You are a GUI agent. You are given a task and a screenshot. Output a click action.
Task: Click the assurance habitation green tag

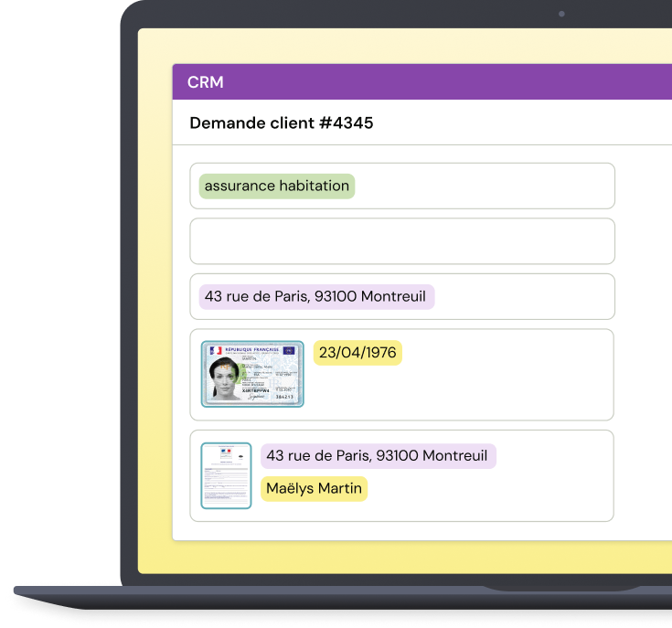coord(277,186)
